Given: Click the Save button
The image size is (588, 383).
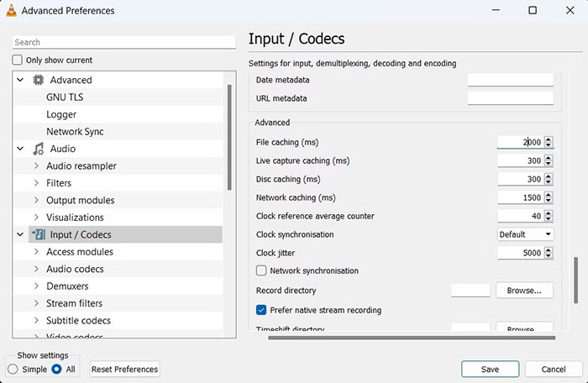Looking at the screenshot, I should tap(490, 369).
